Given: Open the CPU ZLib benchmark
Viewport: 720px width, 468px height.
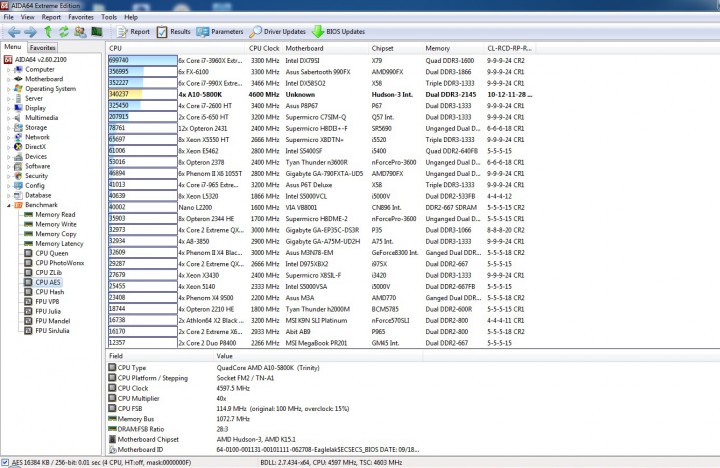Looking at the screenshot, I should click(x=43, y=272).
